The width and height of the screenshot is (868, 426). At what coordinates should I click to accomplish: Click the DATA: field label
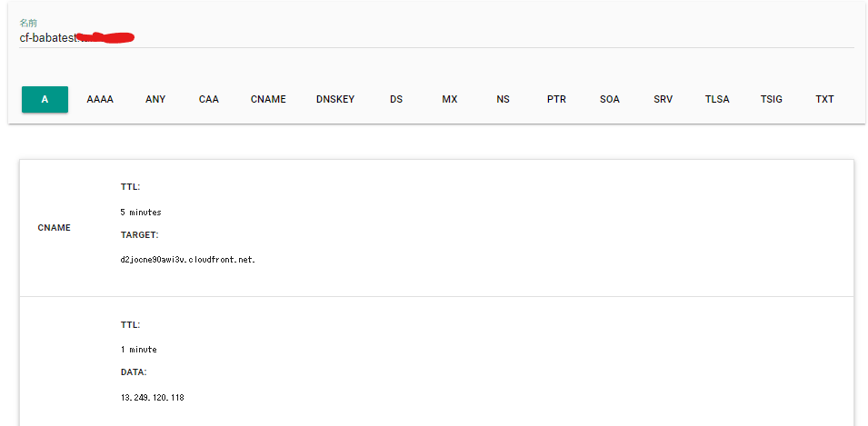click(x=134, y=372)
